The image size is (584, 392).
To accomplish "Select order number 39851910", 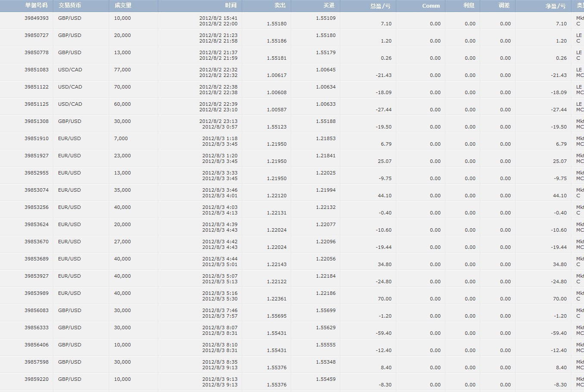I will pyautogui.click(x=37, y=138).
